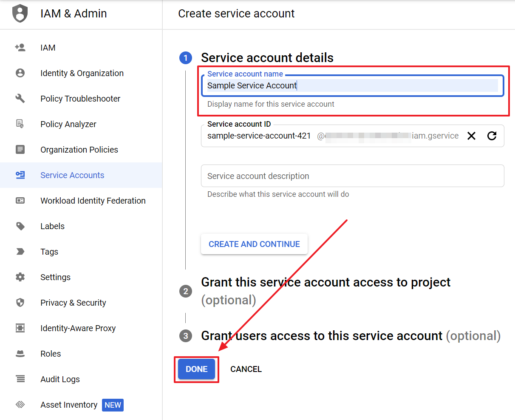This screenshot has width=515, height=420.
Task: Open Service Accounts in the sidebar
Action: [x=72, y=175]
